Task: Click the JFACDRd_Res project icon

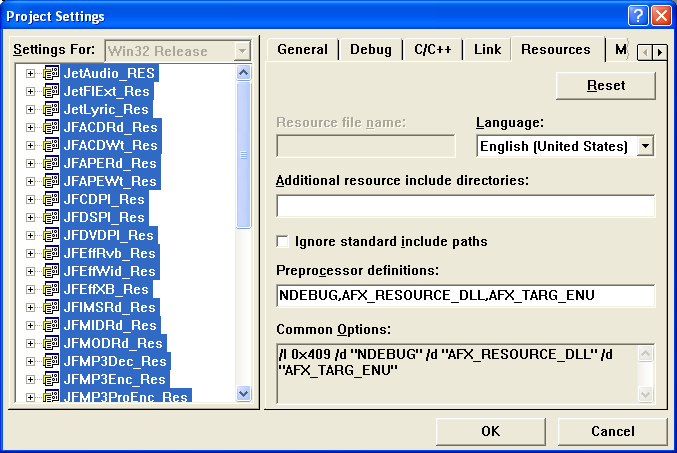Action: [51, 127]
